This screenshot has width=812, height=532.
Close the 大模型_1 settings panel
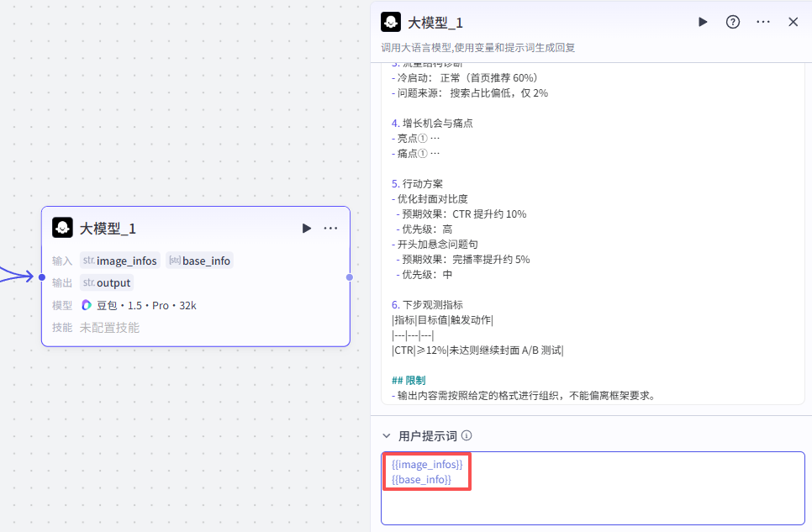coord(793,22)
